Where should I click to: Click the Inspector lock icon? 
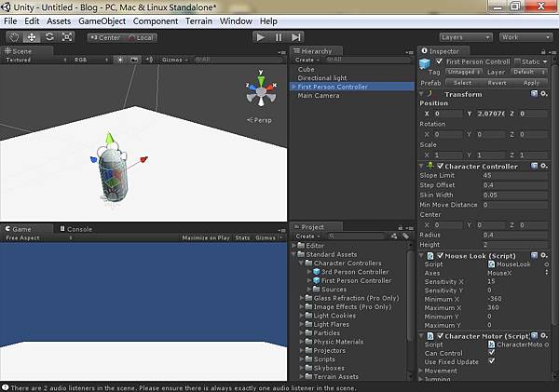543,52
